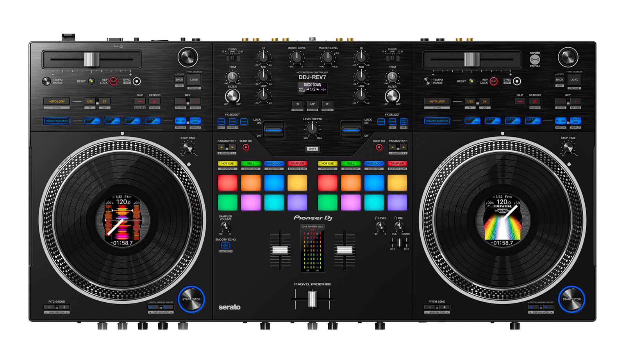Click the Scratch Bank button on the left deck
Image resolution: width=625 pixels, height=364 pixels.
[x=195, y=121]
